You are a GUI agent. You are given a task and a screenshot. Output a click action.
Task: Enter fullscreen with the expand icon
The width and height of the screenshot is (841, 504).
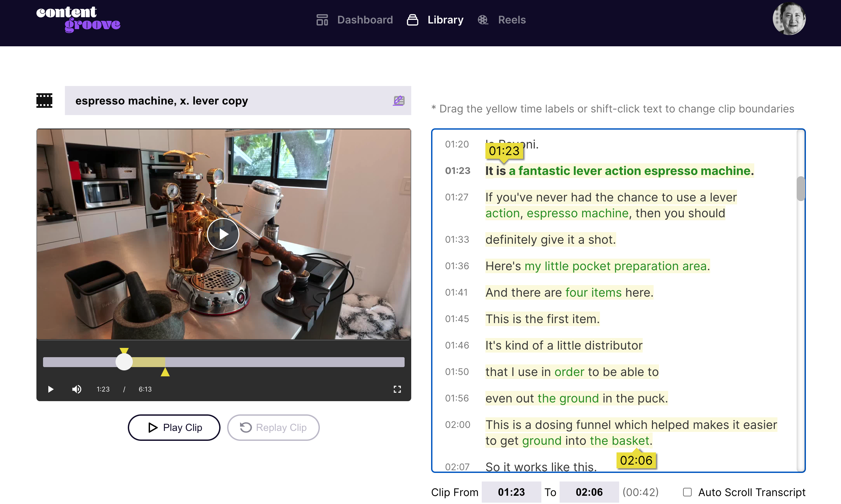397,389
